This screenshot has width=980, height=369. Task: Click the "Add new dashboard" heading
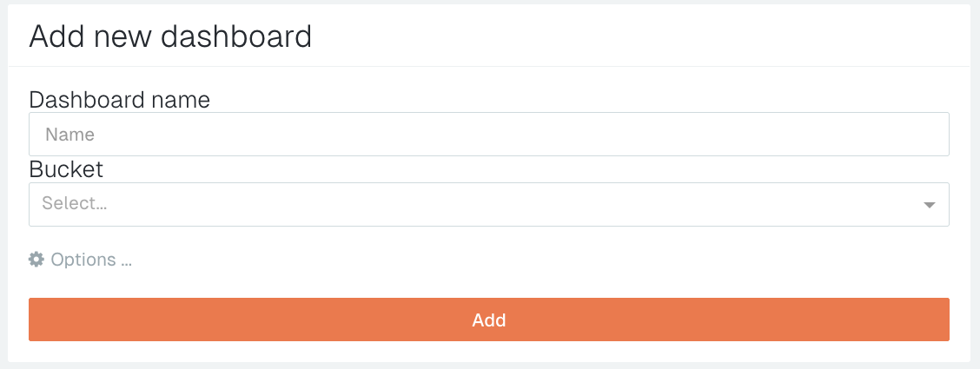click(x=170, y=36)
